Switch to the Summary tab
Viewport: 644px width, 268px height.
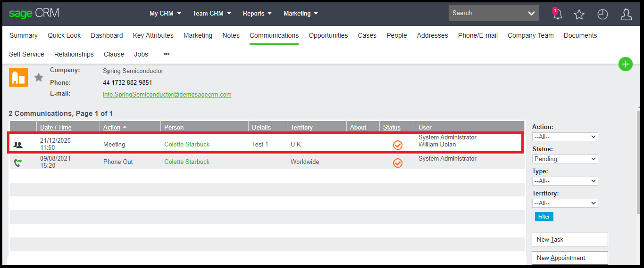click(24, 35)
